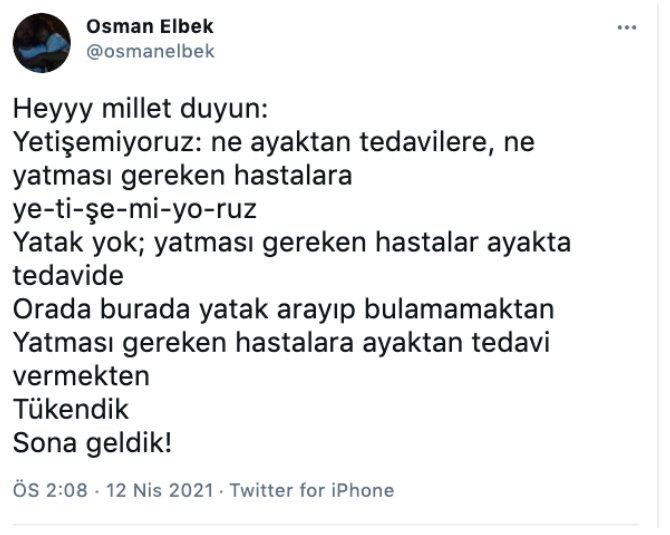Open the tweet's three-dot more options menu
Screen dimensions: 670x535
click(x=627, y=28)
